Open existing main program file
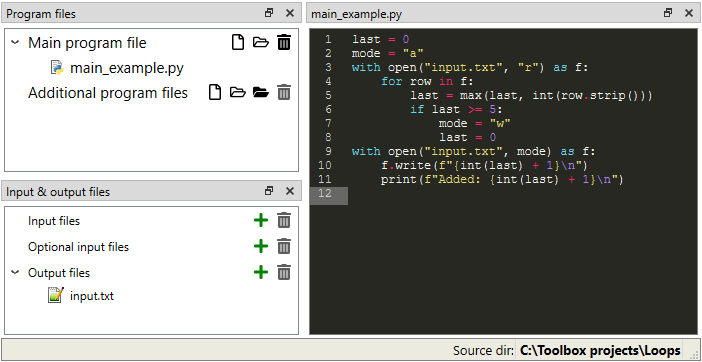Image resolution: width=702 pixels, height=362 pixels. point(261,43)
